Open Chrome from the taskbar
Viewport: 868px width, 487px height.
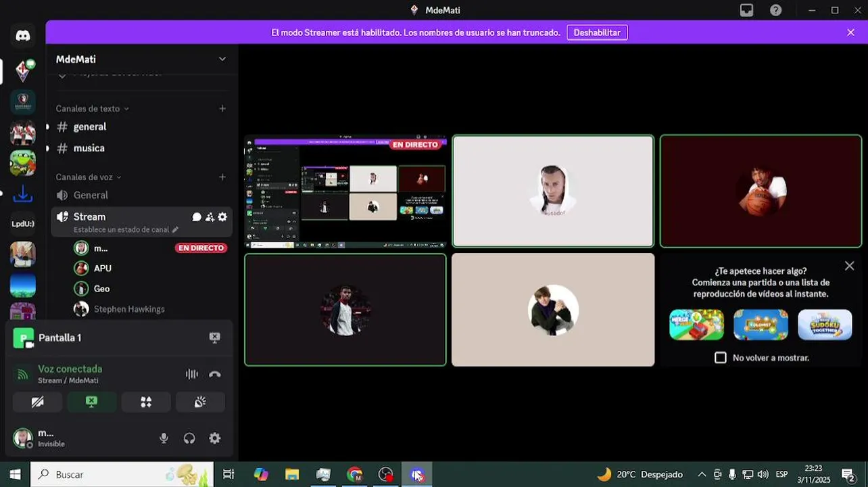pos(354,474)
